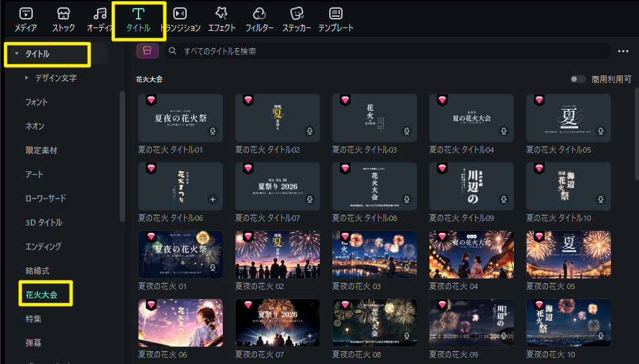Download 夏の花火 タイトル01 via download icon
The height and width of the screenshot is (364, 639).
[x=213, y=131]
